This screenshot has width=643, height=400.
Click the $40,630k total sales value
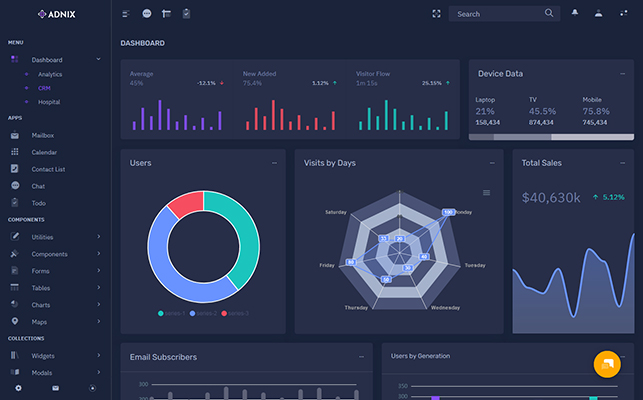point(551,198)
